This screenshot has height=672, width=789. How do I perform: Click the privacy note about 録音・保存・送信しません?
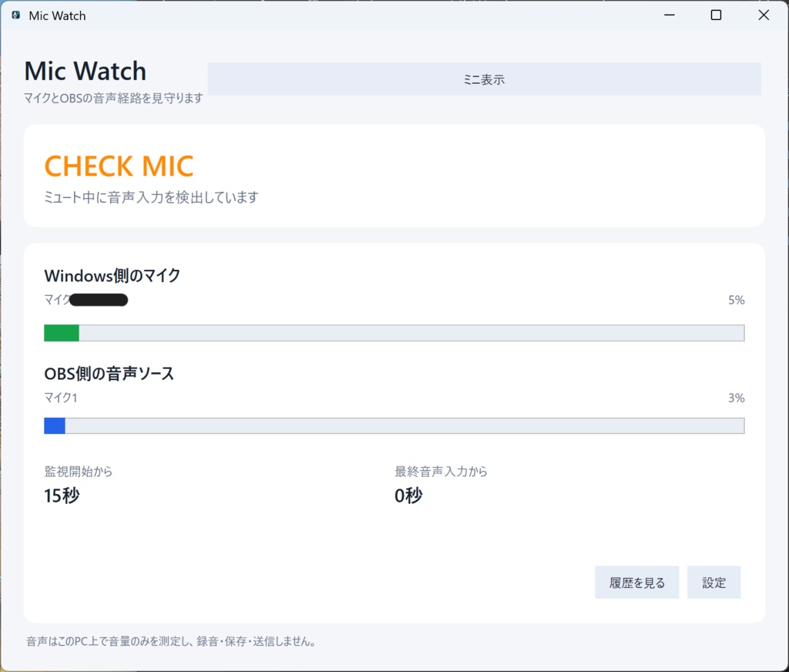coord(171,641)
